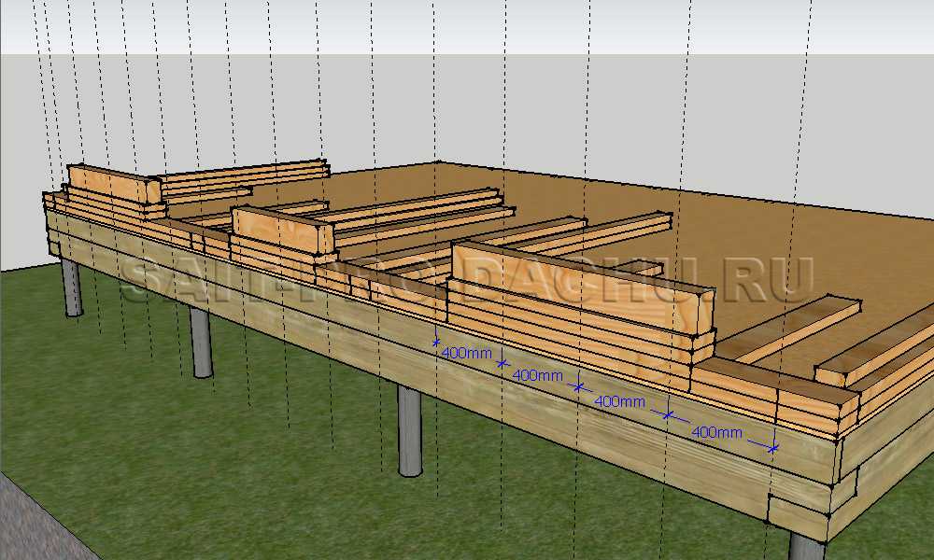Click the middle upright wall board

click(x=274, y=230)
